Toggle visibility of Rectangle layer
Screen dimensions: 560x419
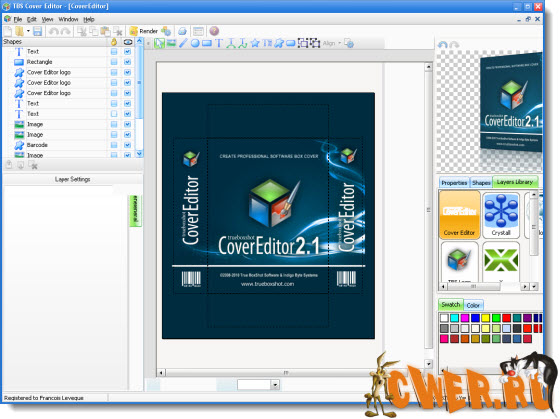128,62
